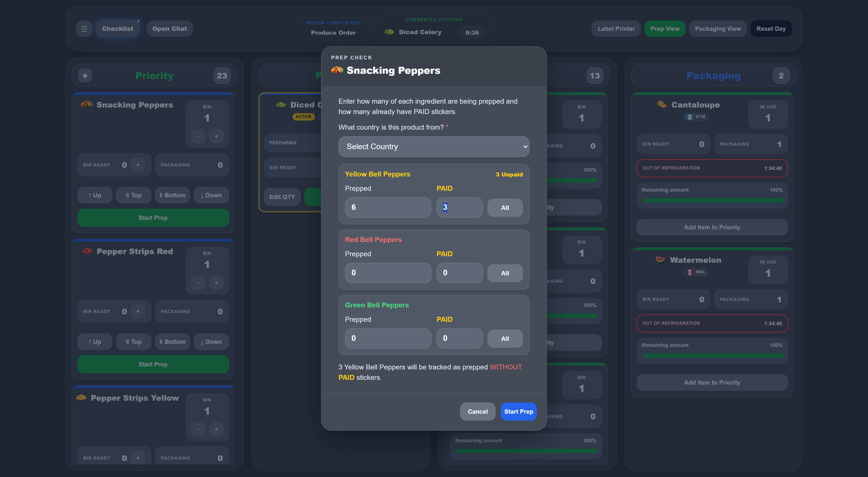
Task: Click the Snacking Peppers dialog header icon
Action: pyautogui.click(x=337, y=70)
